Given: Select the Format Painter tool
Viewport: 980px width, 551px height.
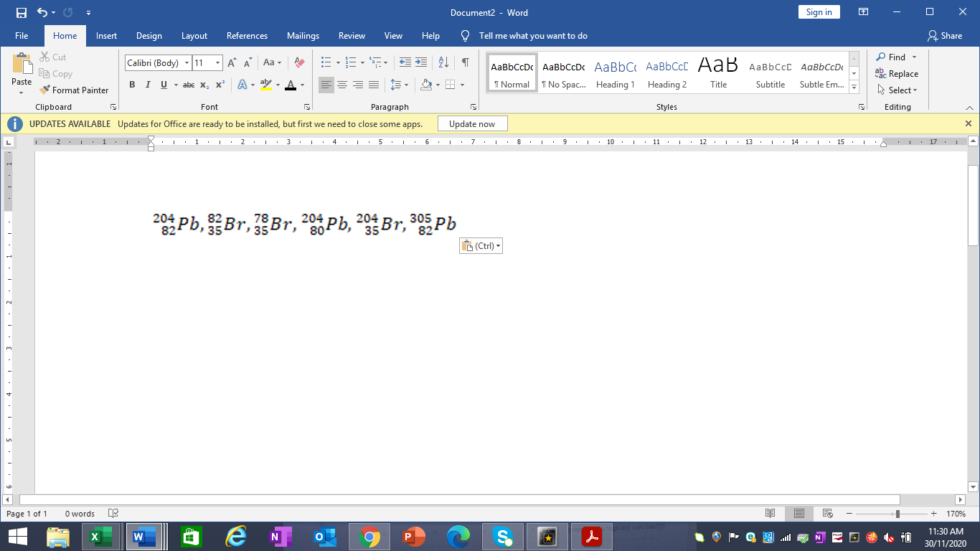Looking at the screenshot, I should coord(75,90).
